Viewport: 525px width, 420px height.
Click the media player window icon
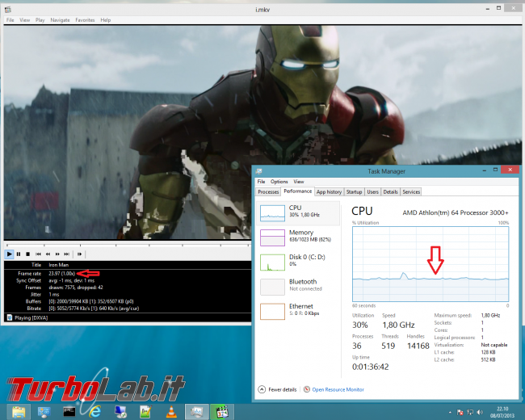pyautogui.click(x=8, y=10)
